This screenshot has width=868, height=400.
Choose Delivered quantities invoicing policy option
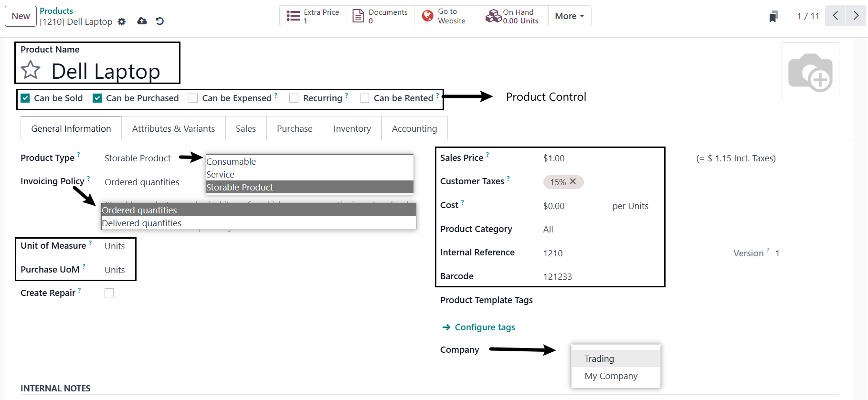coord(142,223)
